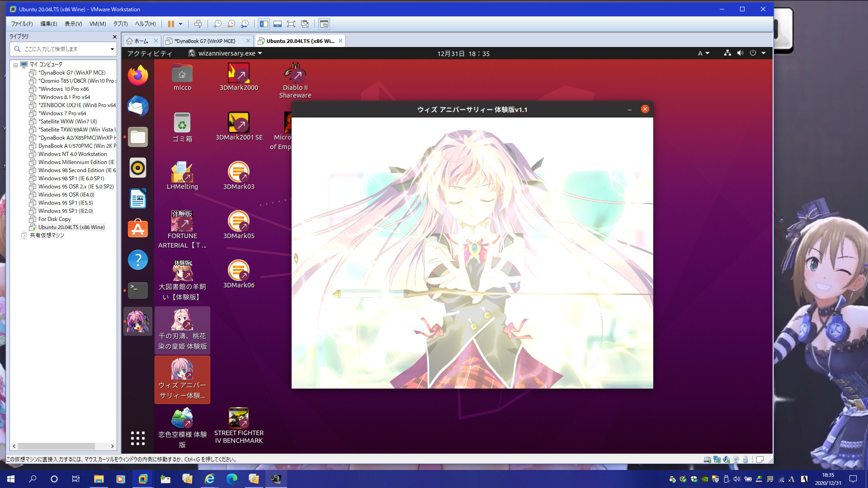Revert to snapshot using the clock-arrow icon
This screenshot has height=488, width=868.
click(231, 24)
